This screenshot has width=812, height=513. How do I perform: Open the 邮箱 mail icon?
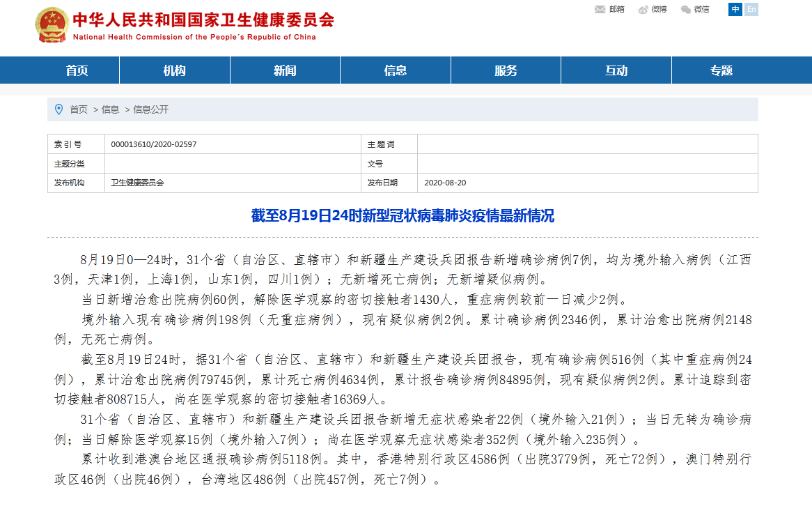600,9
